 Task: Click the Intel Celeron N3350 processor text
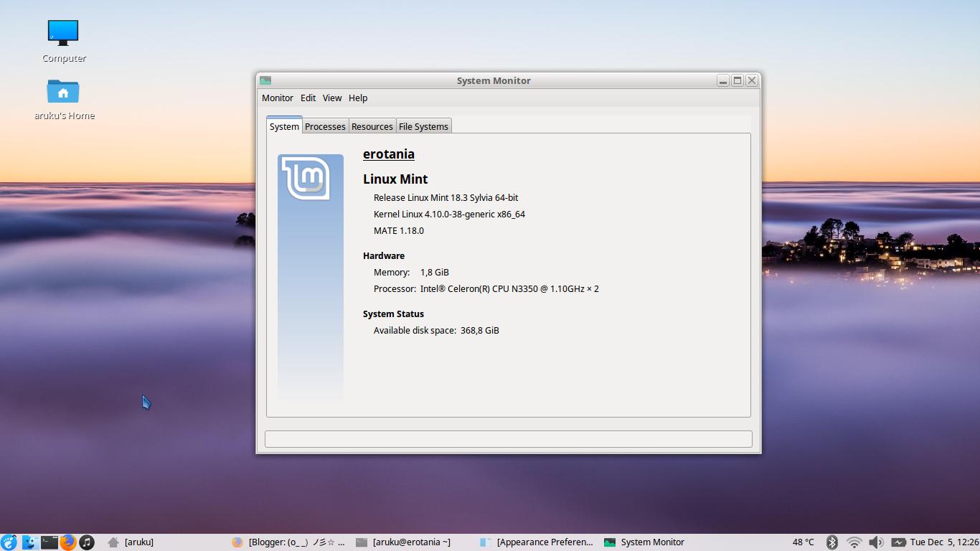pyautogui.click(x=509, y=289)
